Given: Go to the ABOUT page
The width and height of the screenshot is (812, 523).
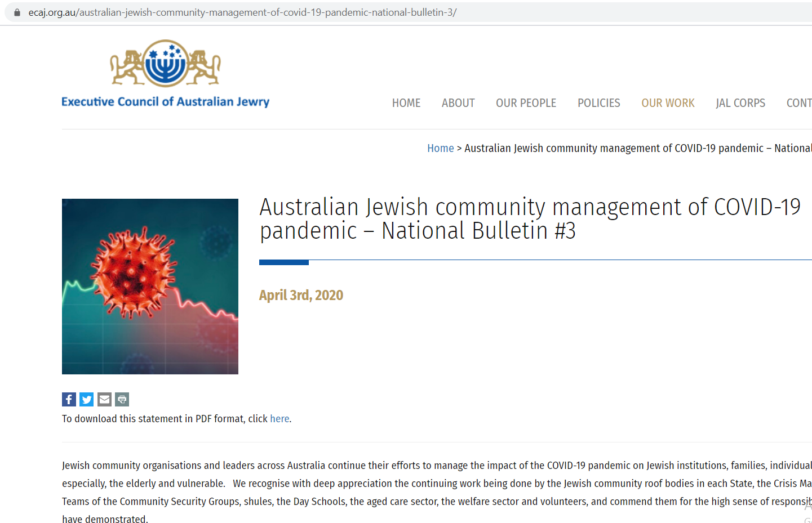Looking at the screenshot, I should coord(458,103).
